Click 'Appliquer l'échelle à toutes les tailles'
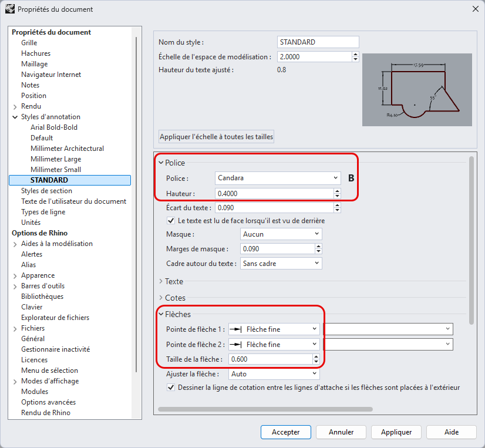The image size is (485, 448). coord(217,137)
